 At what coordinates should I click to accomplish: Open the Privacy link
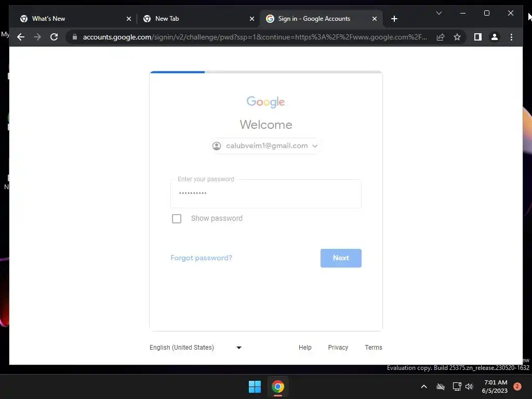(x=338, y=348)
